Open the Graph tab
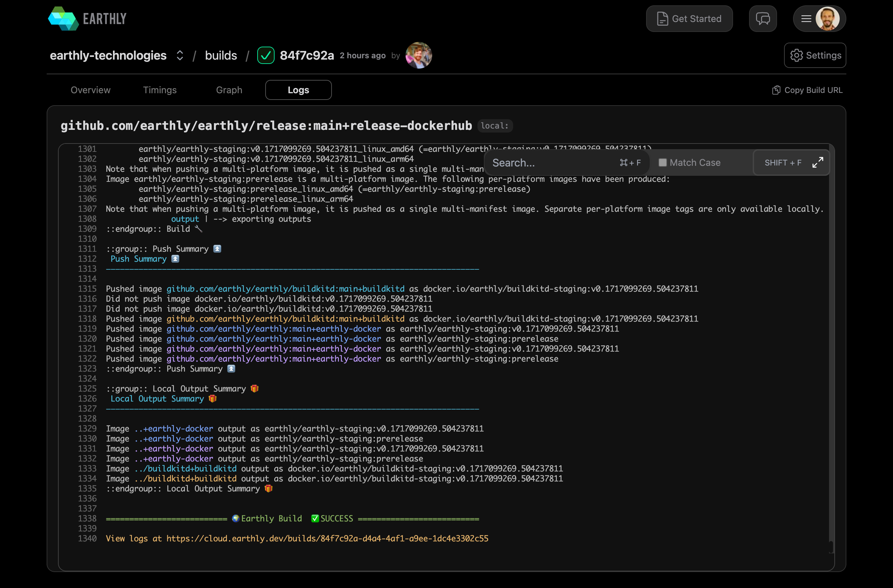Screen dimensions: 893x588 [229, 90]
